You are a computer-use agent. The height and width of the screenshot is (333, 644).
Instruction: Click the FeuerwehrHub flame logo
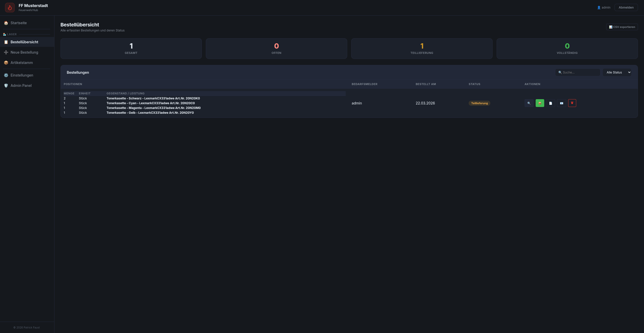(10, 8)
